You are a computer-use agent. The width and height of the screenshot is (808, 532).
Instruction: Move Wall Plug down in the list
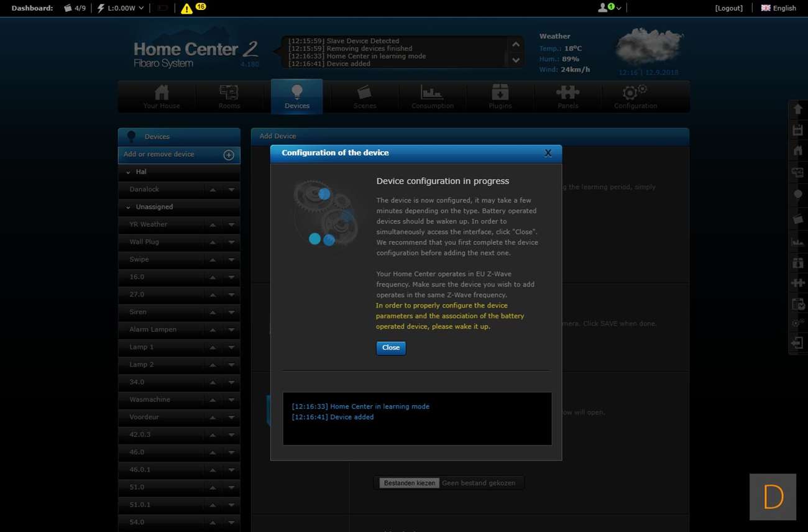coord(231,242)
